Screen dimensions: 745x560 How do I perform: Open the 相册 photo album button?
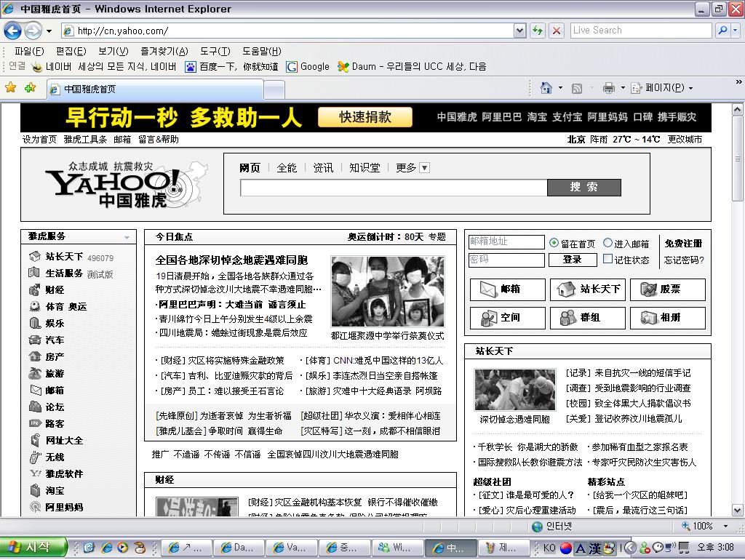point(668,318)
